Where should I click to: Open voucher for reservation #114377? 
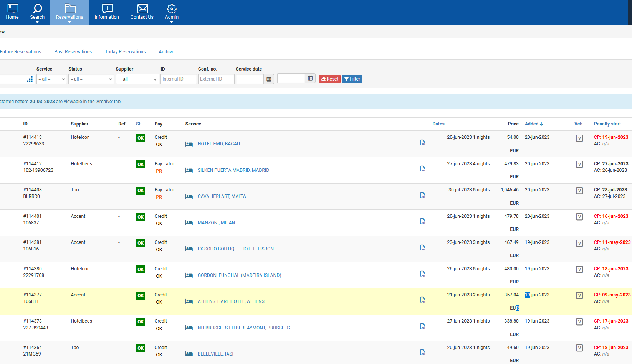[x=579, y=295]
